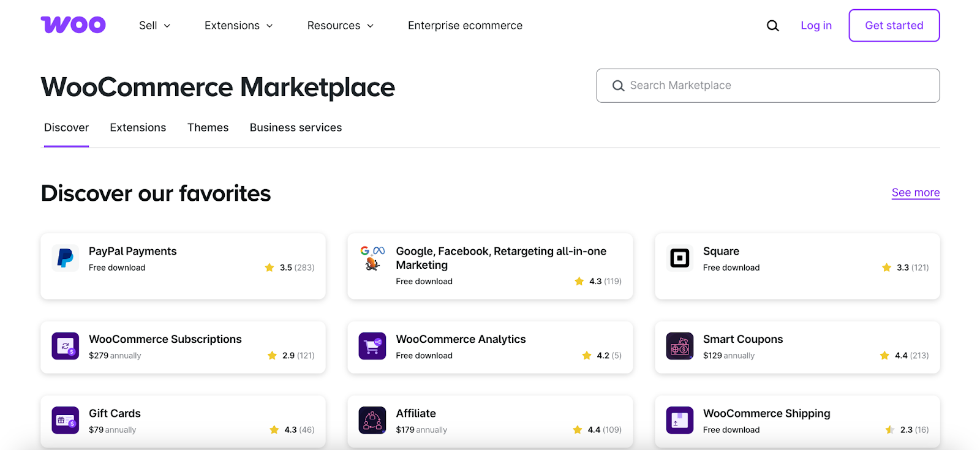Click the Square logo icon

(x=680, y=258)
